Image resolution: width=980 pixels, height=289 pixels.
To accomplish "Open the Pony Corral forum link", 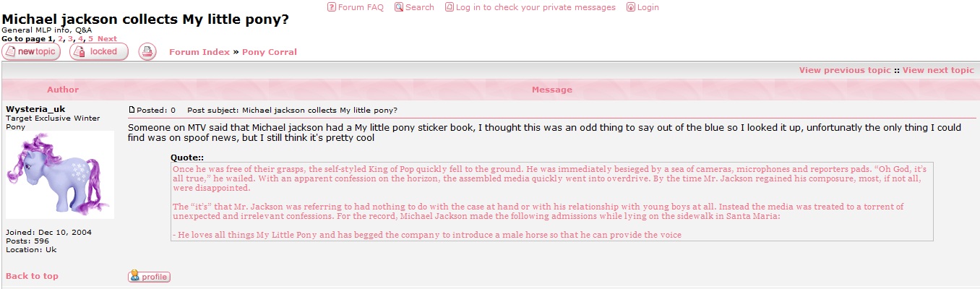I will 270,52.
